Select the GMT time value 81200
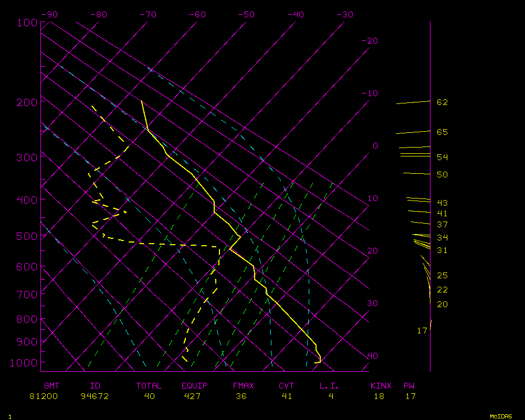Screen dimensions: 525x420 pyautogui.click(x=44, y=396)
